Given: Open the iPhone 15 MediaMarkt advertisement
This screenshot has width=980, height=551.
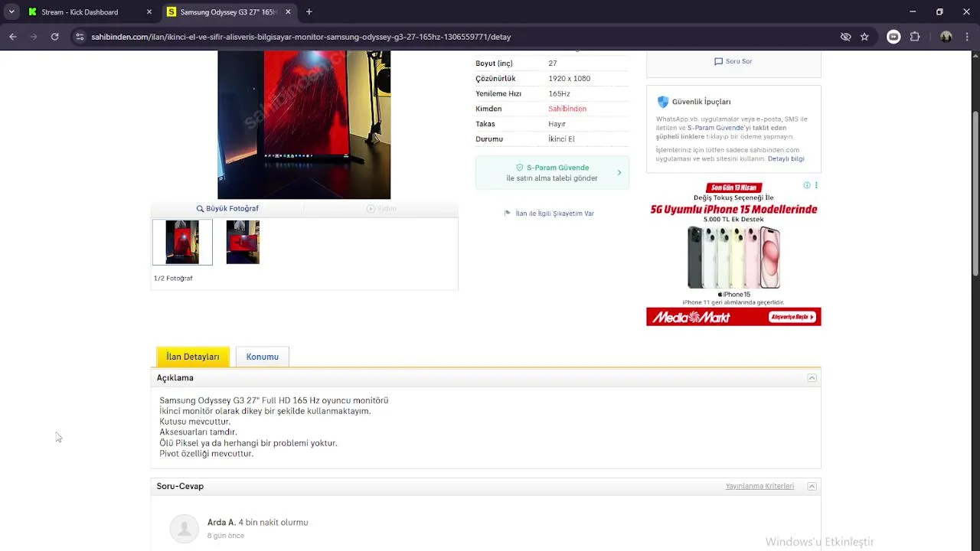Looking at the screenshot, I should click(733, 253).
